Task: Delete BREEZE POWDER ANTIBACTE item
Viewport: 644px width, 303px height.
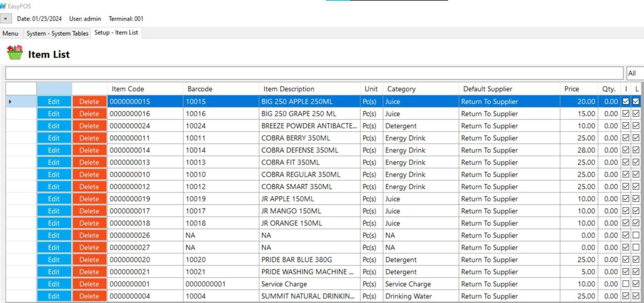Action: [89, 126]
